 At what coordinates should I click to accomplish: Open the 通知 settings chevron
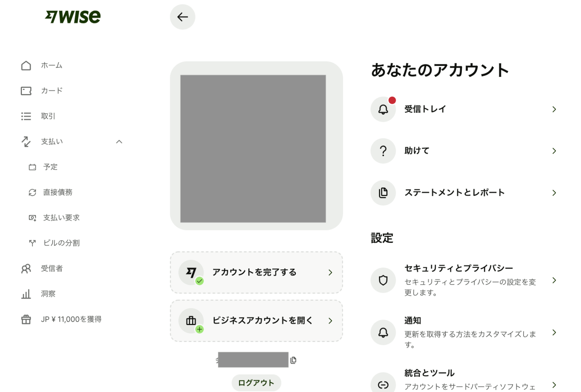554,333
